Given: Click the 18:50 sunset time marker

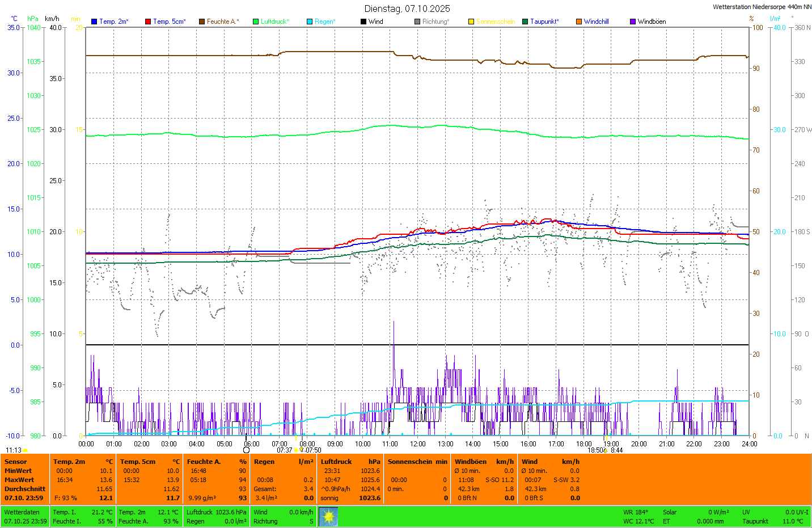Looking at the screenshot, I should [595, 450].
